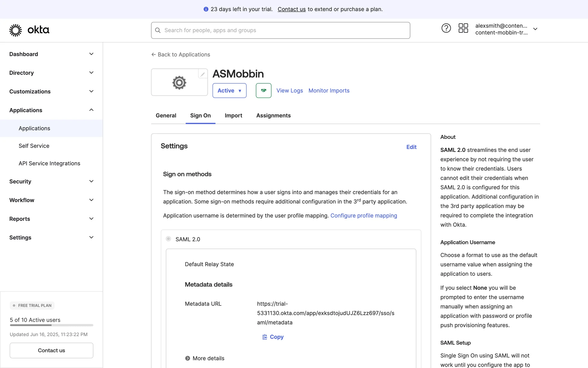Image resolution: width=588 pixels, height=368 pixels.
Task: Click Edit in Settings panel
Action: tap(411, 147)
